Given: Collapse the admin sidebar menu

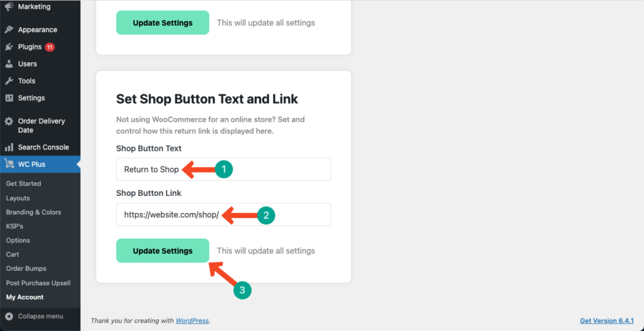Looking at the screenshot, I should point(35,316).
